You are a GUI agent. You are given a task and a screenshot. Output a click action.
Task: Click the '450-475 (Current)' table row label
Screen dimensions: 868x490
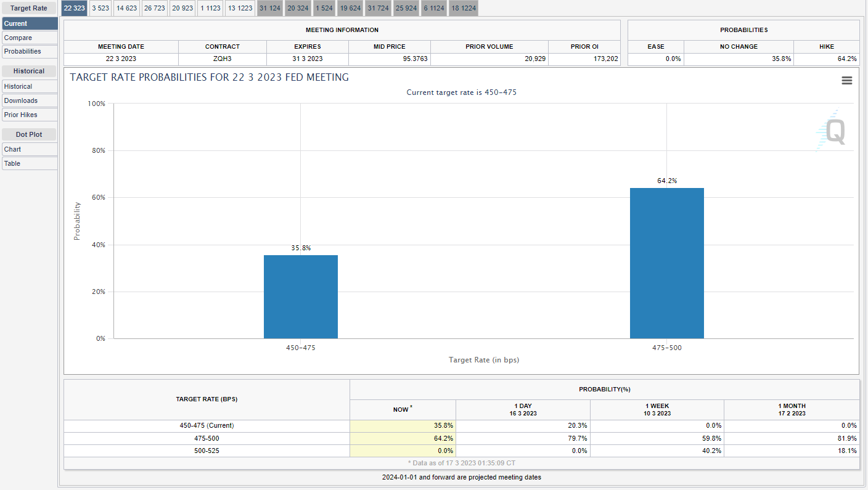click(x=207, y=425)
